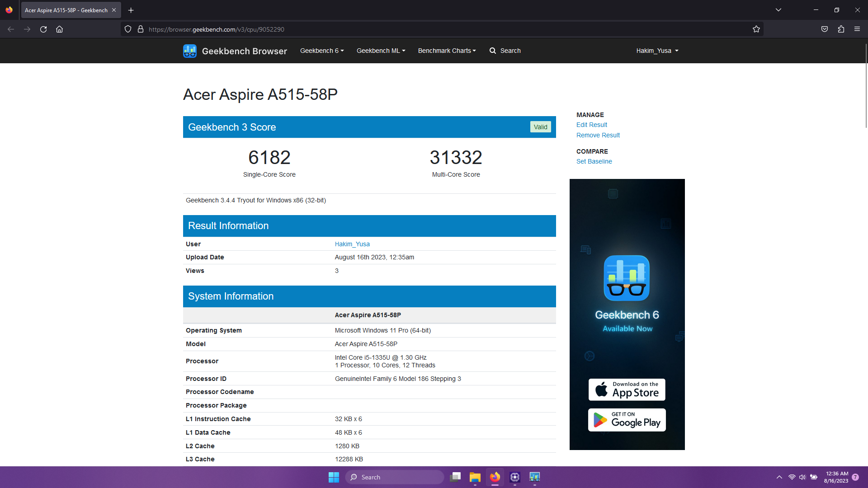The width and height of the screenshot is (868, 488).
Task: View site security padlock info
Action: pyautogui.click(x=141, y=29)
